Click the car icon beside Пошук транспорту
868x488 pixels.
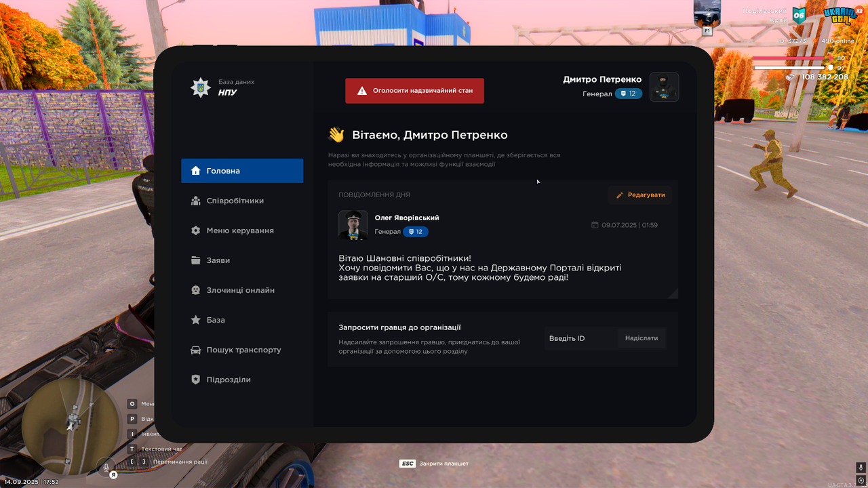point(196,350)
